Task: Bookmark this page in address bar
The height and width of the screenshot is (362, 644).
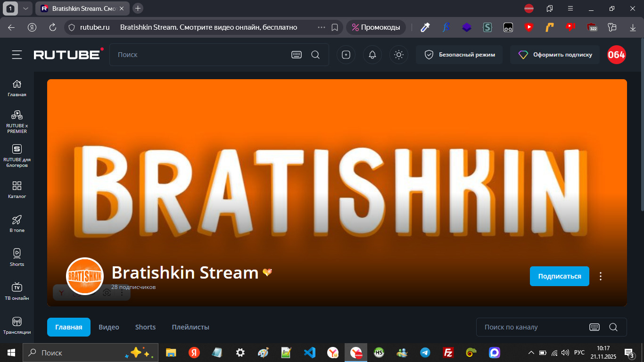Action: pos(335,27)
